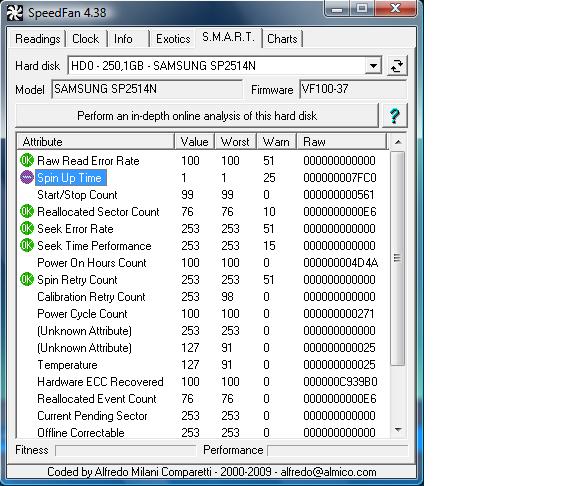The height and width of the screenshot is (486, 576).
Task: Click raw value 000000007FC0
Action: point(340,178)
